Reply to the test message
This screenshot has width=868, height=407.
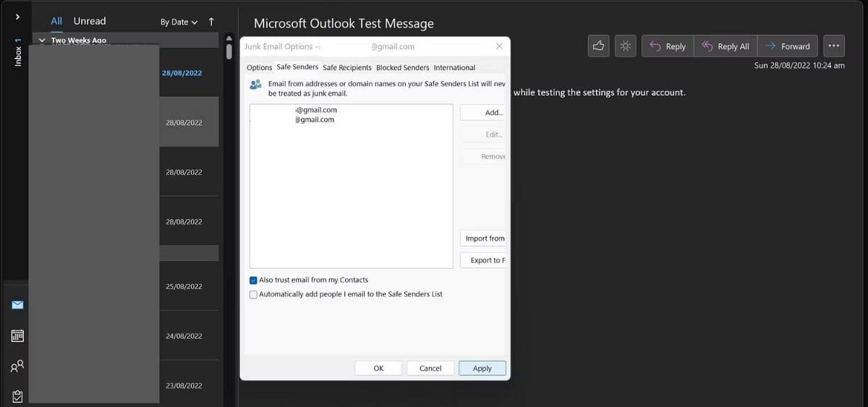coord(668,46)
